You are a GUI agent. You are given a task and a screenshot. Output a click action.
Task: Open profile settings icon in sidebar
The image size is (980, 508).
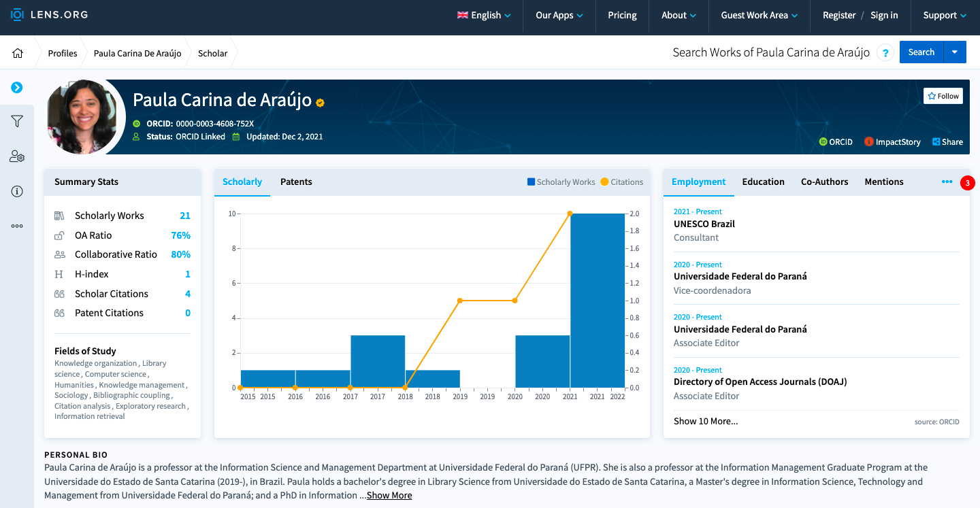point(17,156)
